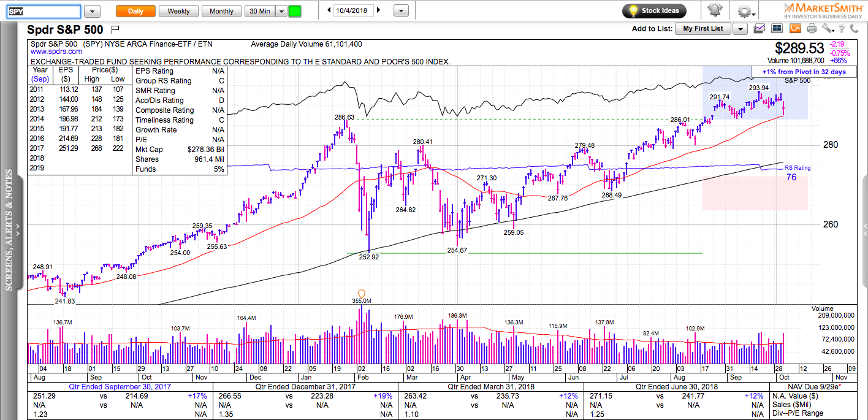The height and width of the screenshot is (420, 868).
Task: Click the (Sep) fiscal year header link
Action: 40,78
